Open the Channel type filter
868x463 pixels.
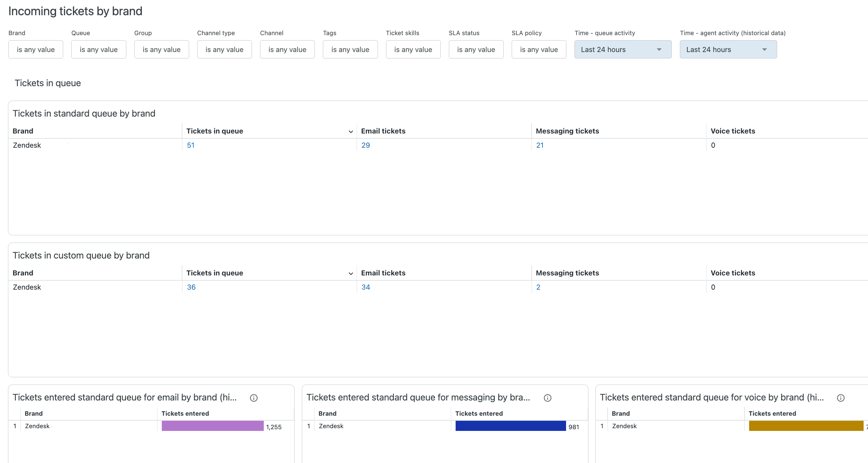tap(224, 50)
